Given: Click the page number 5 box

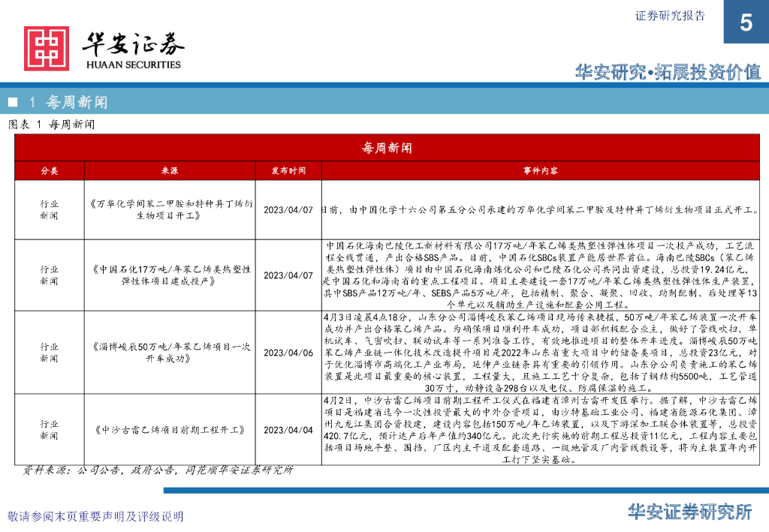Looking at the screenshot, I should 746,22.
